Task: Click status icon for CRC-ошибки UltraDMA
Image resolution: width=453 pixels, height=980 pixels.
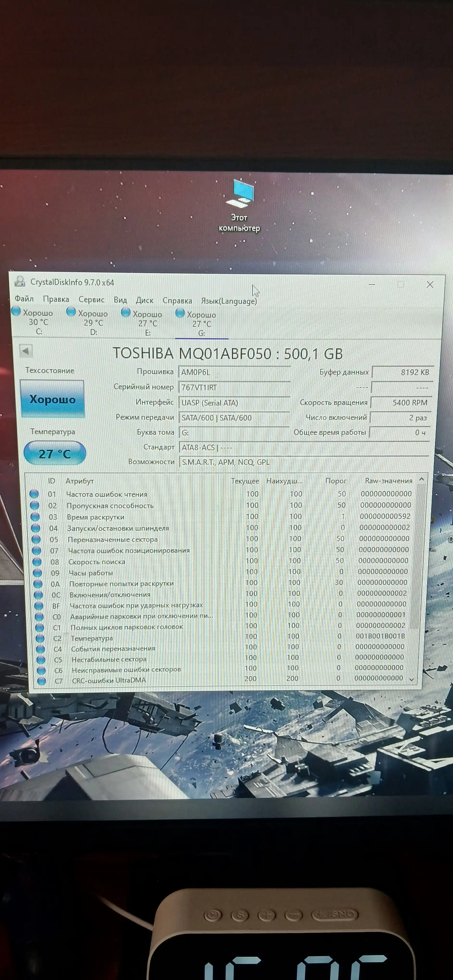Action: click(42, 681)
